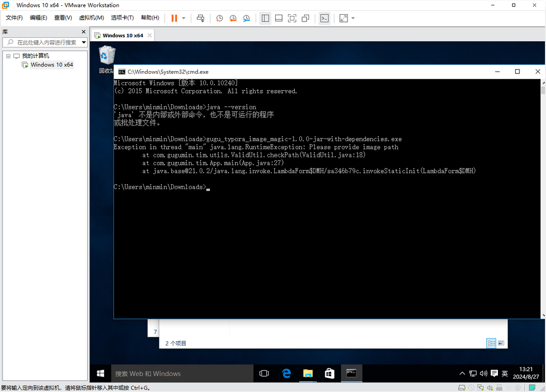Image resolution: width=546 pixels, height=392 pixels.
Task: Take a snapshot of this virtual machine
Action: click(x=219, y=18)
